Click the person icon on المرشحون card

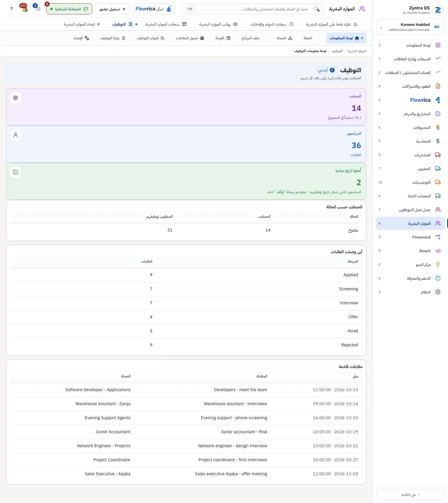coord(15,135)
